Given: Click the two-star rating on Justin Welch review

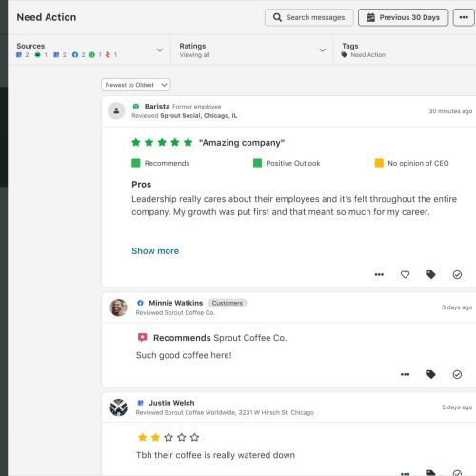Looking at the screenshot, I should pyautogui.click(x=169, y=438).
